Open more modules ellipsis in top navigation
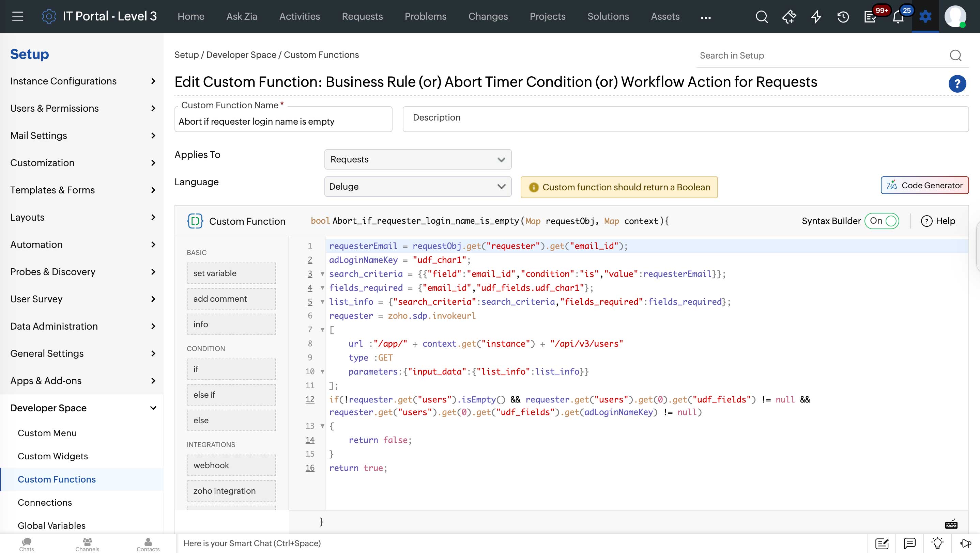This screenshot has width=980, height=553. tap(706, 17)
